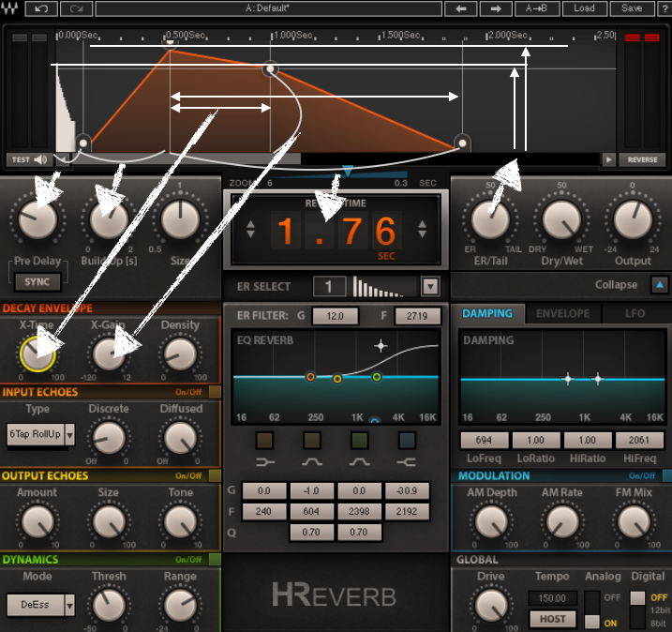
Task: Click the right damping crosshair point
Action: 598,379
